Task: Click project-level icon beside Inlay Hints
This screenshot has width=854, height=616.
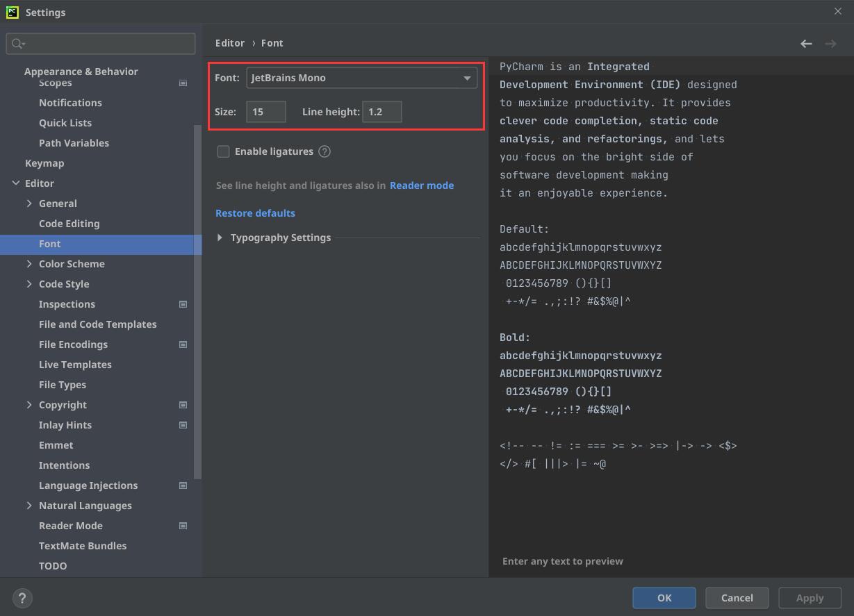Action: [x=183, y=425]
